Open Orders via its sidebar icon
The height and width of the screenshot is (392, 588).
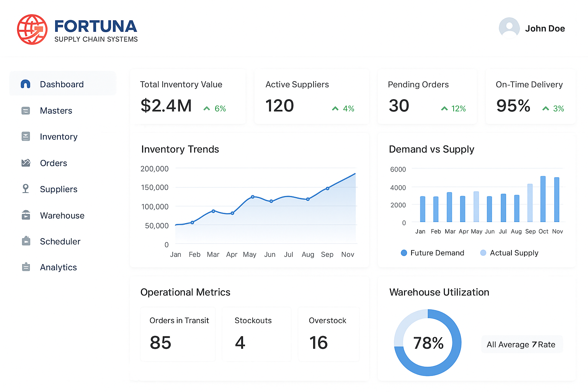pyautogui.click(x=26, y=163)
